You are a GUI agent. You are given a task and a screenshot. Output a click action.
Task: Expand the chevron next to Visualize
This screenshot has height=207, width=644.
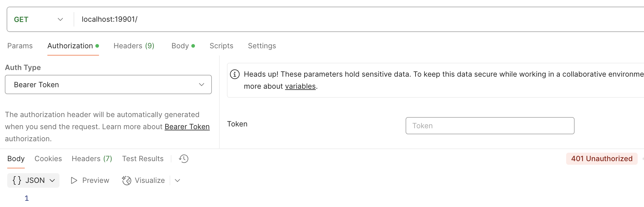pyautogui.click(x=177, y=180)
